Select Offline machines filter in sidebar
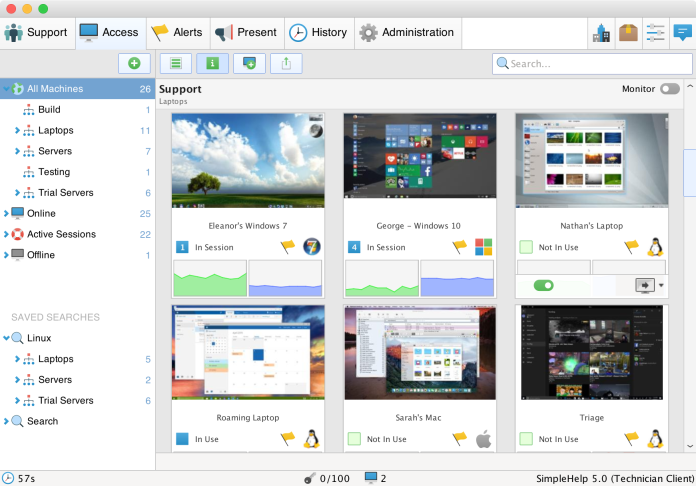This screenshot has height=486, width=696. click(41, 255)
